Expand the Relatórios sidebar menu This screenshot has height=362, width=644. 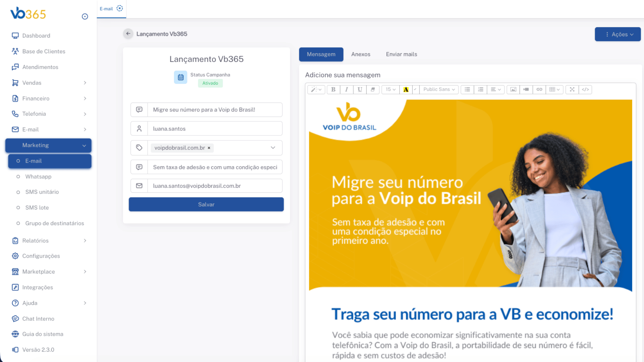pyautogui.click(x=48, y=241)
